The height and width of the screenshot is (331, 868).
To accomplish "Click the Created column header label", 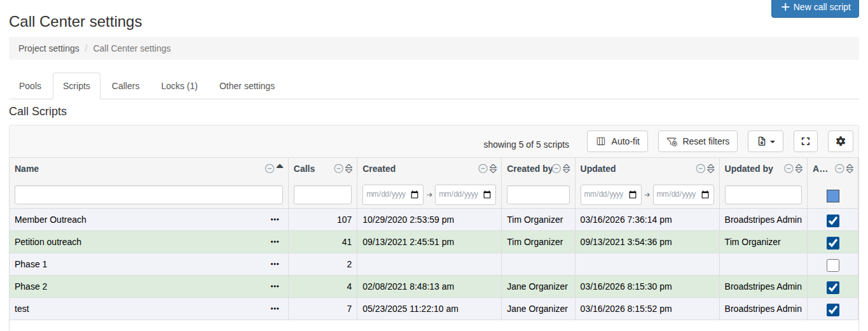I will pos(379,169).
